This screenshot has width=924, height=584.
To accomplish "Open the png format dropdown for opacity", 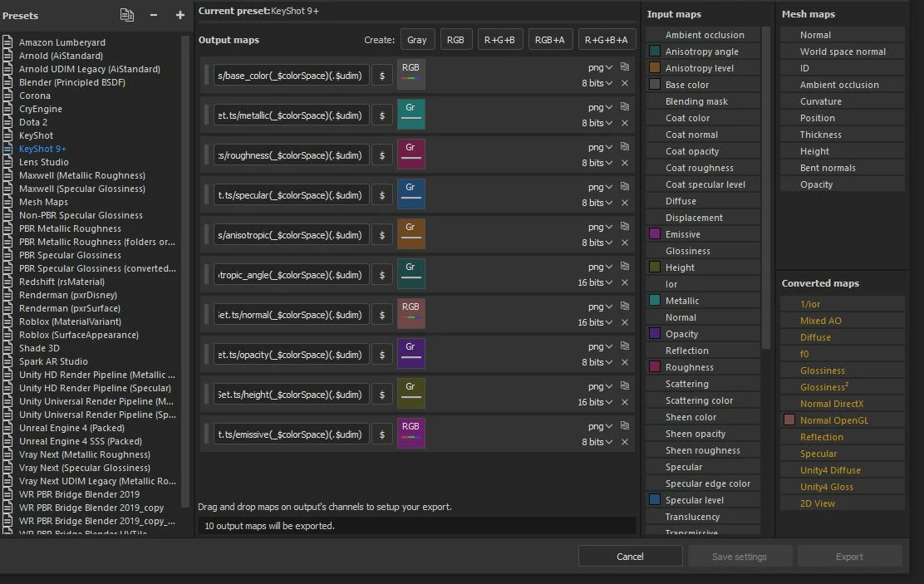I will (x=600, y=346).
